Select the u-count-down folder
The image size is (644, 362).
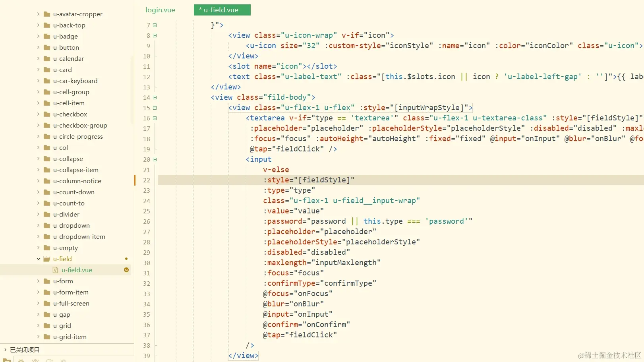(74, 192)
